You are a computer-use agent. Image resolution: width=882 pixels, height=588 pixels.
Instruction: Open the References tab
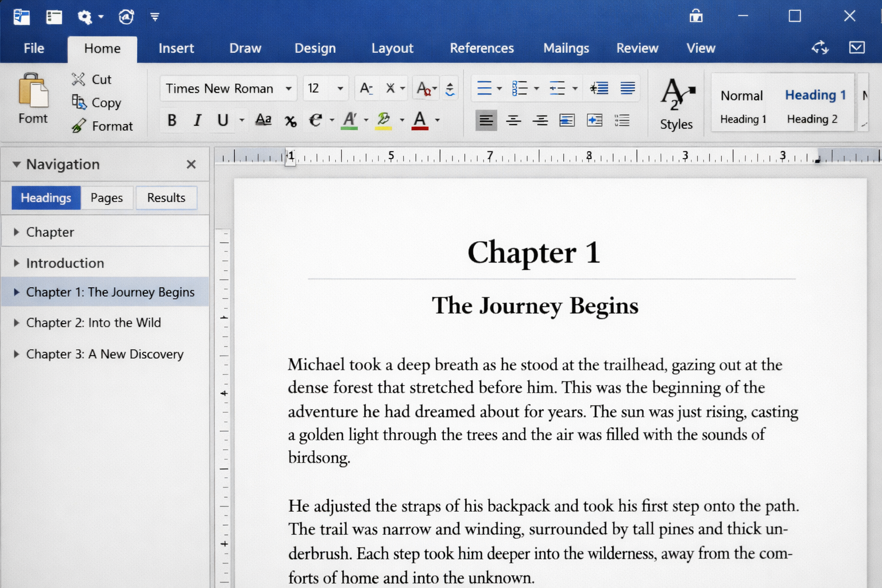point(482,48)
